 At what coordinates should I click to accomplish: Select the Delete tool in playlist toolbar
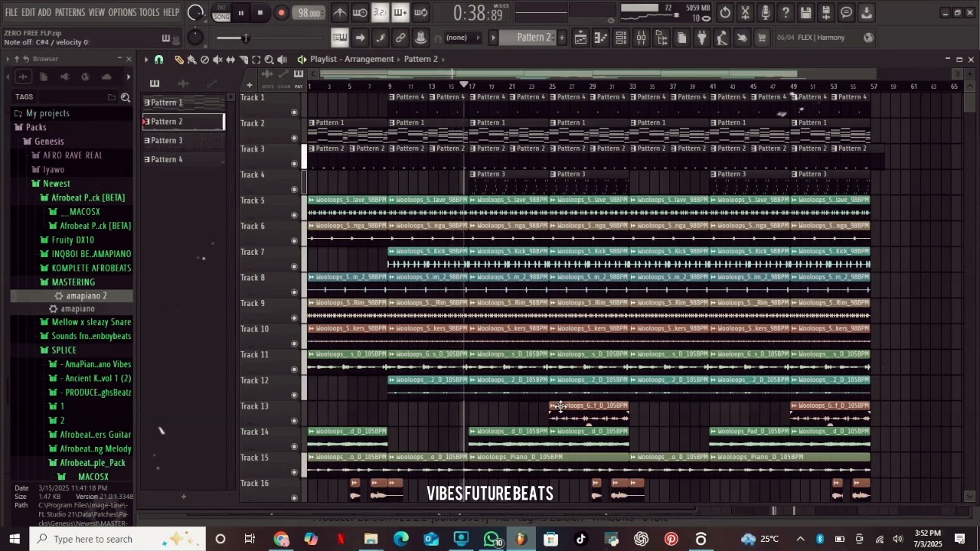(x=204, y=60)
